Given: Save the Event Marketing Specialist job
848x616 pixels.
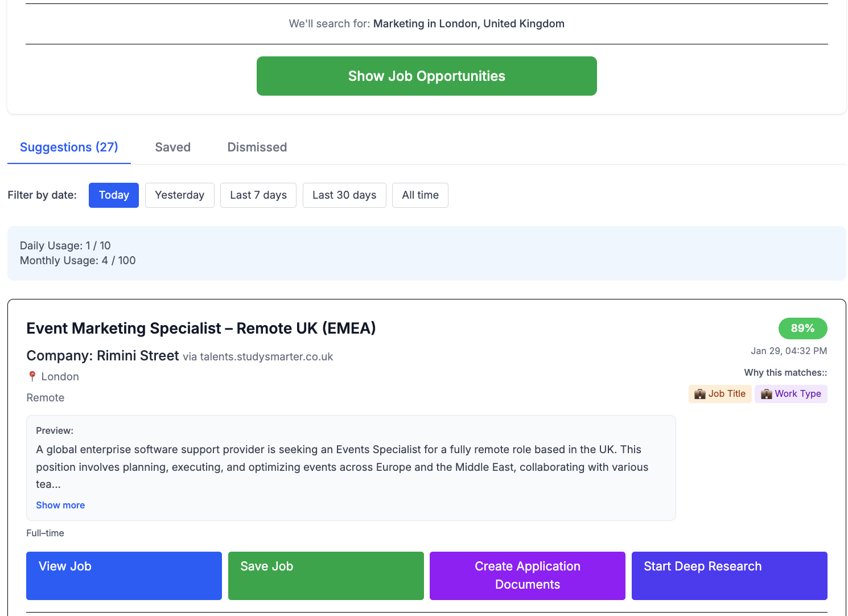Looking at the screenshot, I should (326, 576).
